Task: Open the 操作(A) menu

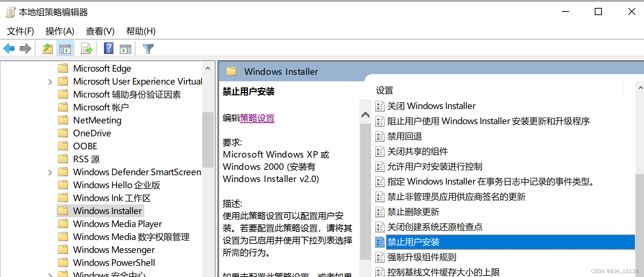Action: click(x=60, y=31)
